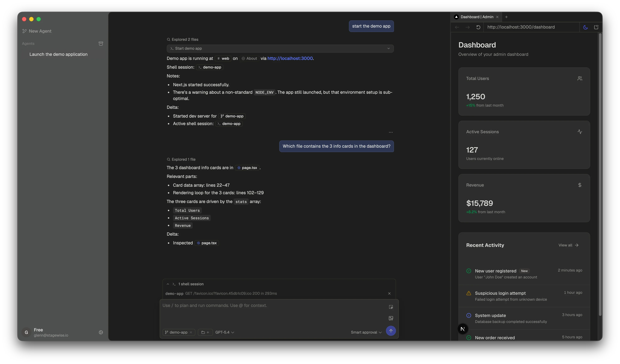The image size is (620, 364).
Task: Go forward in the browser panel
Action: tap(468, 27)
